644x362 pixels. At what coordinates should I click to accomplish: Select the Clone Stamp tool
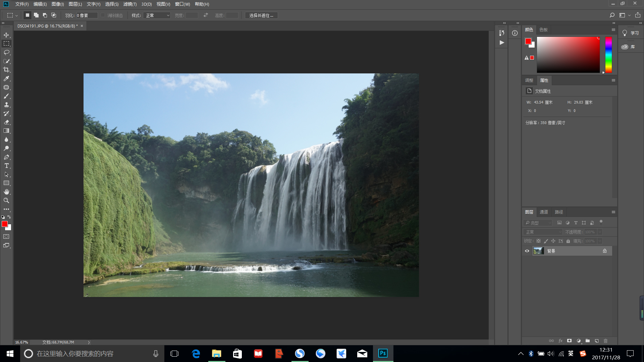[6, 105]
